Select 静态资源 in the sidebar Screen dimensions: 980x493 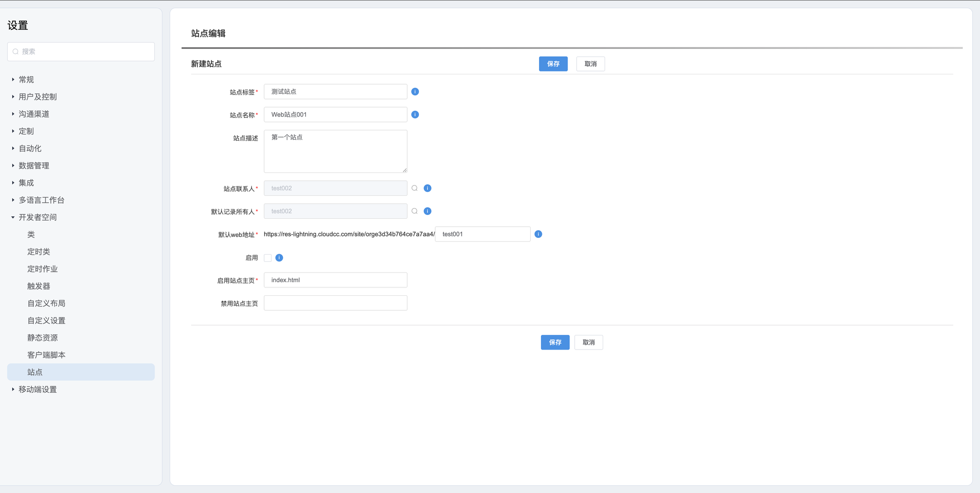point(43,338)
